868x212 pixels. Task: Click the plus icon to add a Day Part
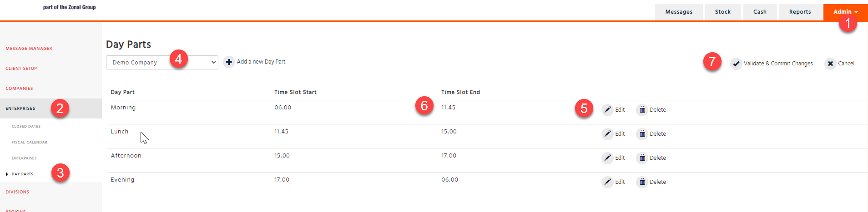(x=229, y=62)
